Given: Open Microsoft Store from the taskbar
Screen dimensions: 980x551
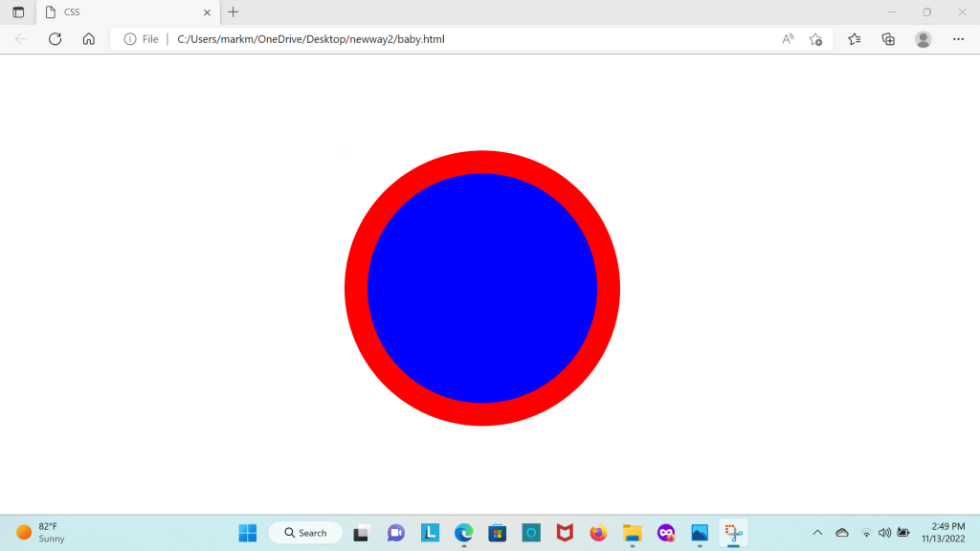Looking at the screenshot, I should click(497, 533).
